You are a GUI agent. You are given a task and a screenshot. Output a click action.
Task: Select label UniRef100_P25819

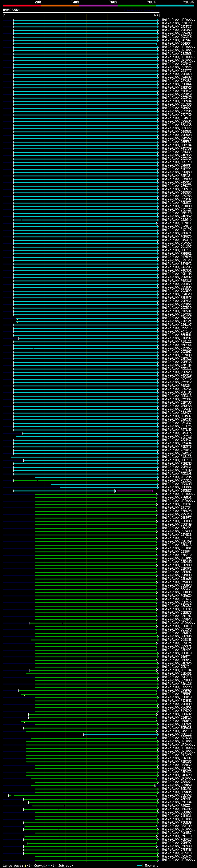point(176,94)
